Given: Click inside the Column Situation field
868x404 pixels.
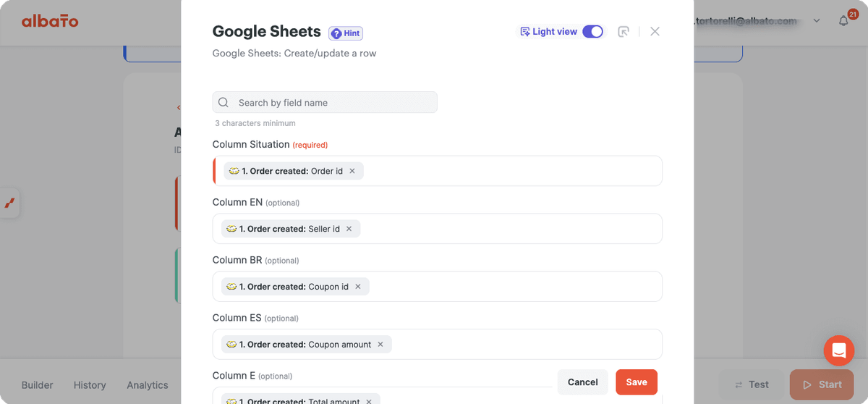Looking at the screenshot, I should [x=438, y=171].
